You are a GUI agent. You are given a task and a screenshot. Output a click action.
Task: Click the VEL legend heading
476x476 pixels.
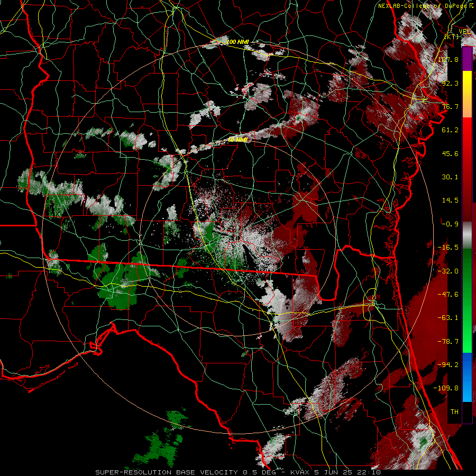(464, 32)
